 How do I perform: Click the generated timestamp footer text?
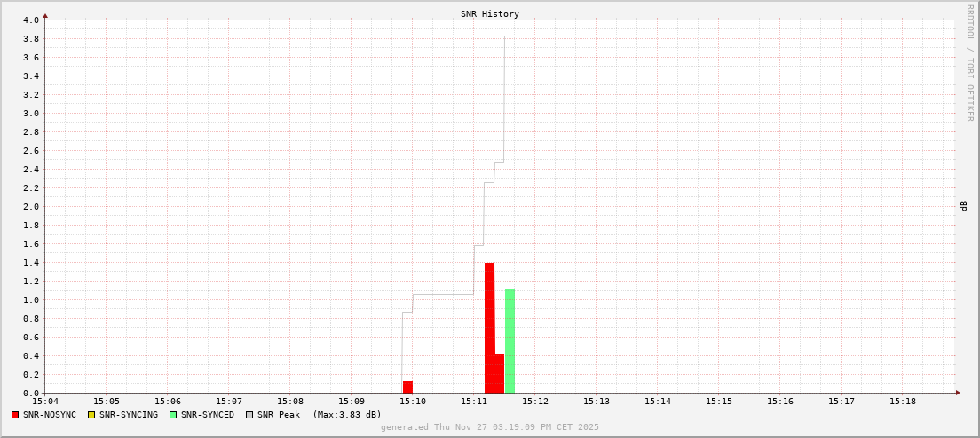tap(490, 427)
